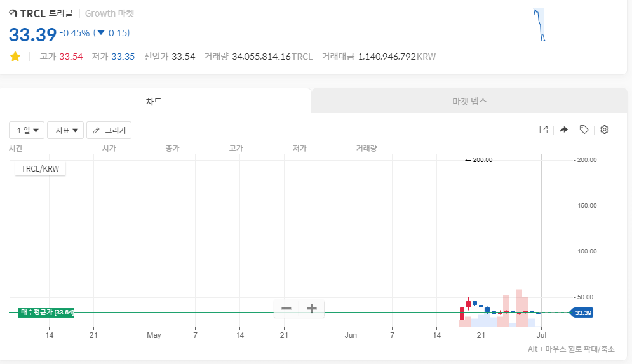The image size is (632, 364).
Task: Click the 거래대금 1,140,946,792 value
Action: click(387, 57)
